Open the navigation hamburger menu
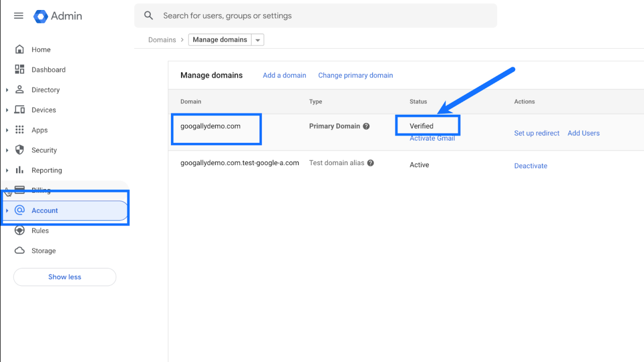 [x=18, y=16]
